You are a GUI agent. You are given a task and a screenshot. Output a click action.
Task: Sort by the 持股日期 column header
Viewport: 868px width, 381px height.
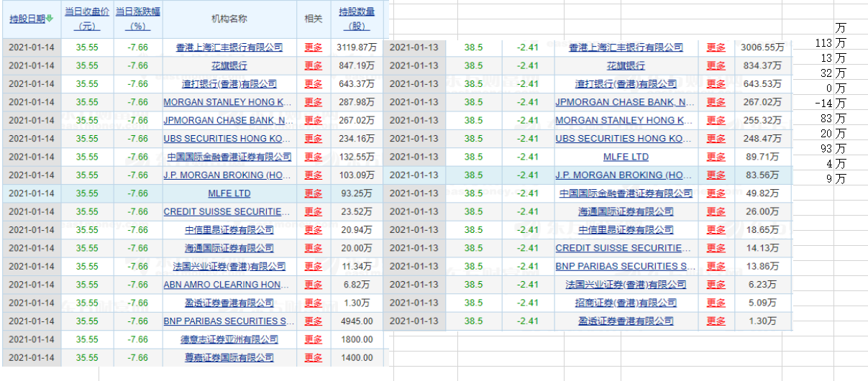tap(27, 19)
